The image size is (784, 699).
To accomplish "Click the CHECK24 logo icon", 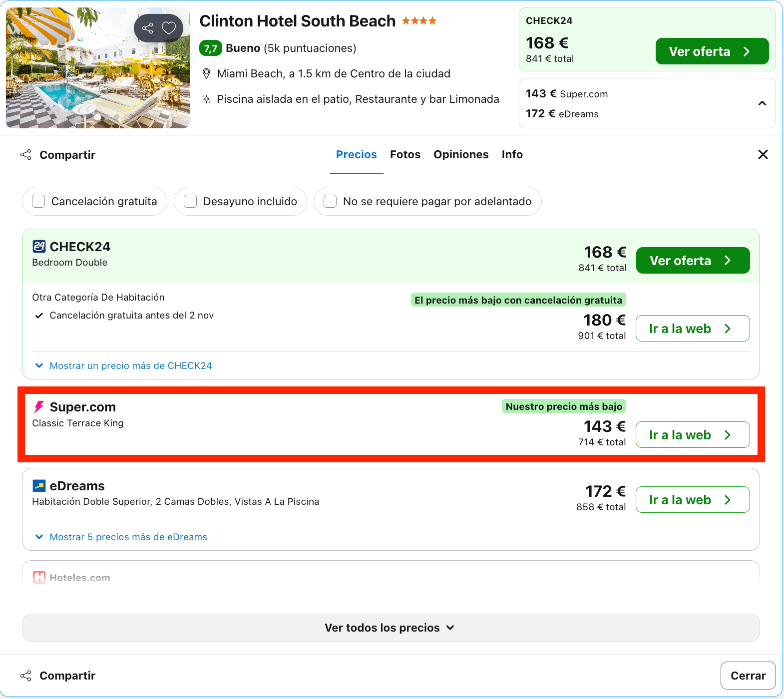I will 39,247.
